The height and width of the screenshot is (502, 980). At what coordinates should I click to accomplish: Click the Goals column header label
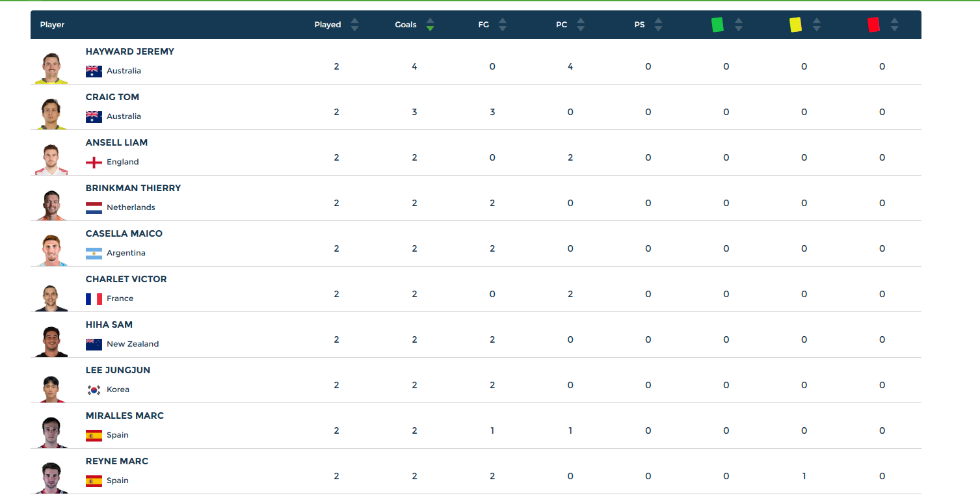405,25
